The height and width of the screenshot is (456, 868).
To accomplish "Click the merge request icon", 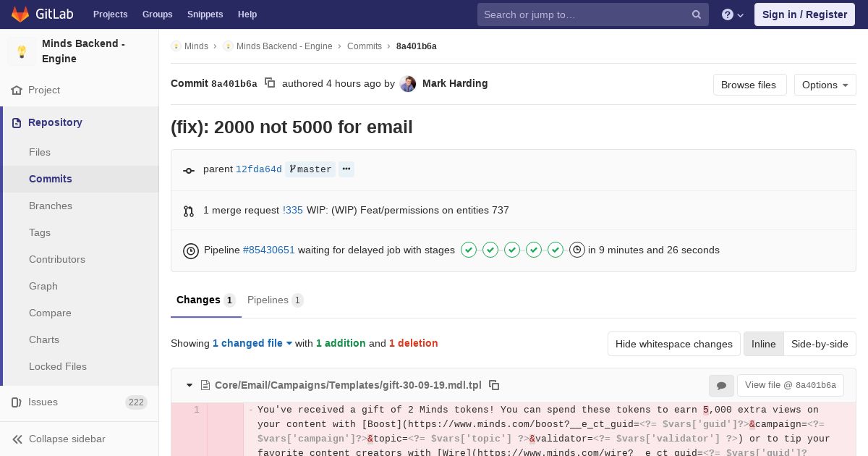I will [189, 211].
